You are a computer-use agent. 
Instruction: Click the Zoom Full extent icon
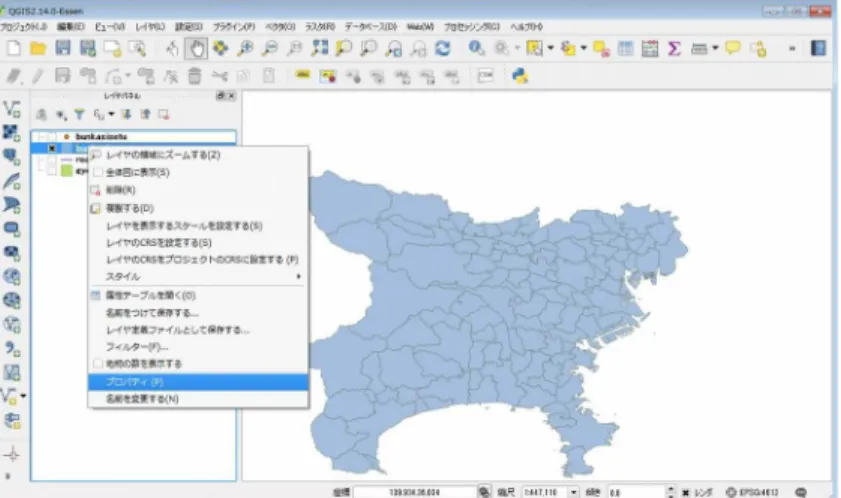click(320, 49)
